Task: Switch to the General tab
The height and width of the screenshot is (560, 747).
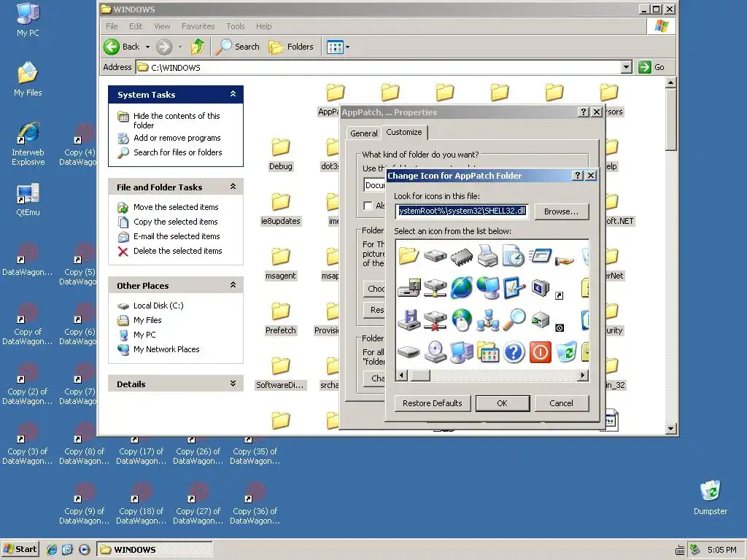Action: coord(364,133)
